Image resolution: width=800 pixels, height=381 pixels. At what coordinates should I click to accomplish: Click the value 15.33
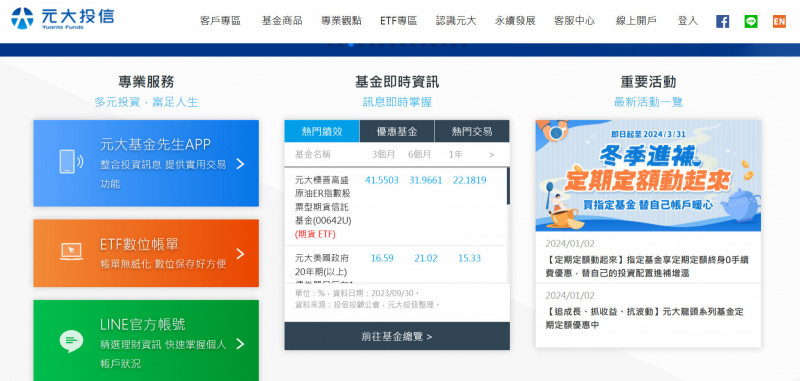tap(469, 259)
